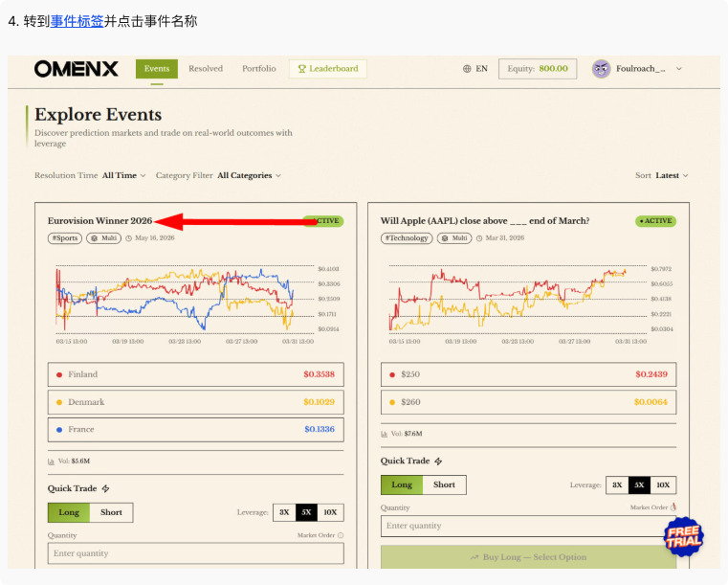Click the globe language icon
The height and width of the screenshot is (585, 728).
[467, 69]
